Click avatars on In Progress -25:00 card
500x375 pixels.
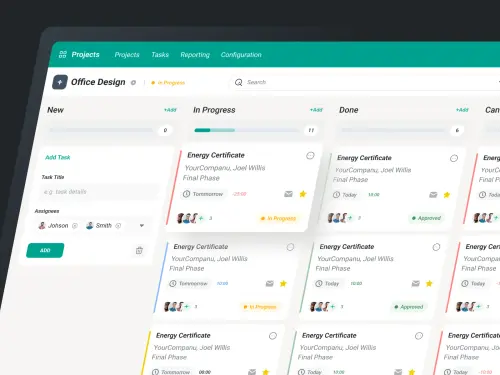click(187, 218)
